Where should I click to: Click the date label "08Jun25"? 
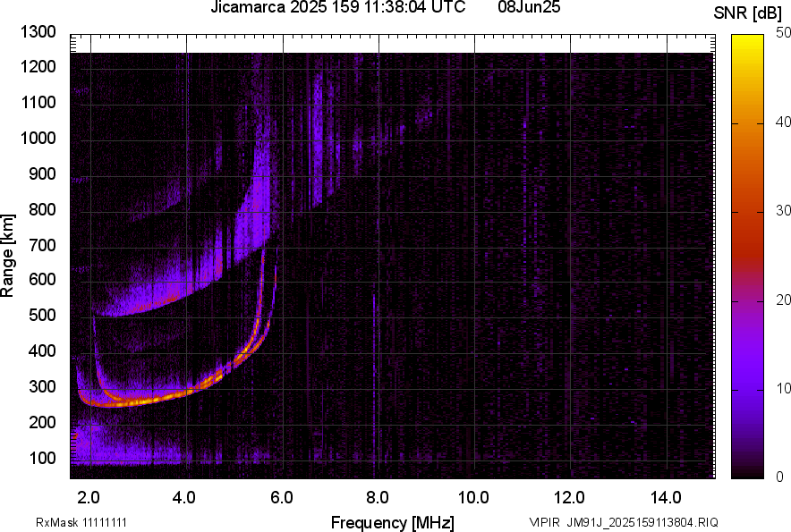pos(529,7)
